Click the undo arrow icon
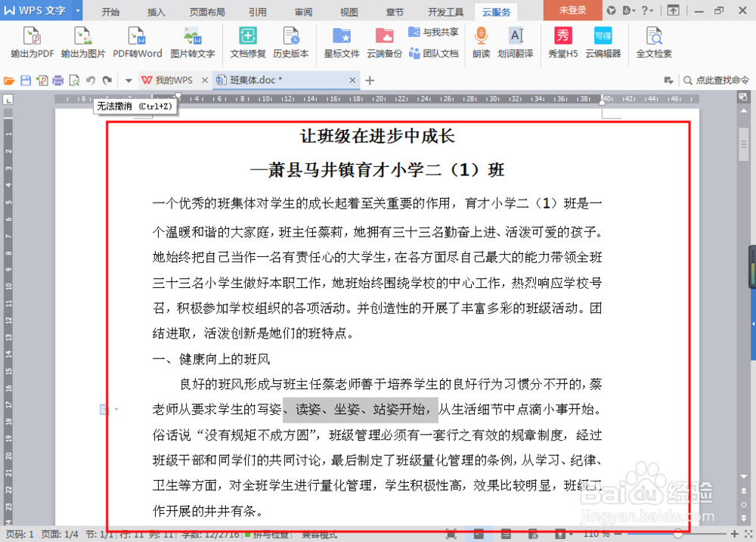 coord(91,81)
